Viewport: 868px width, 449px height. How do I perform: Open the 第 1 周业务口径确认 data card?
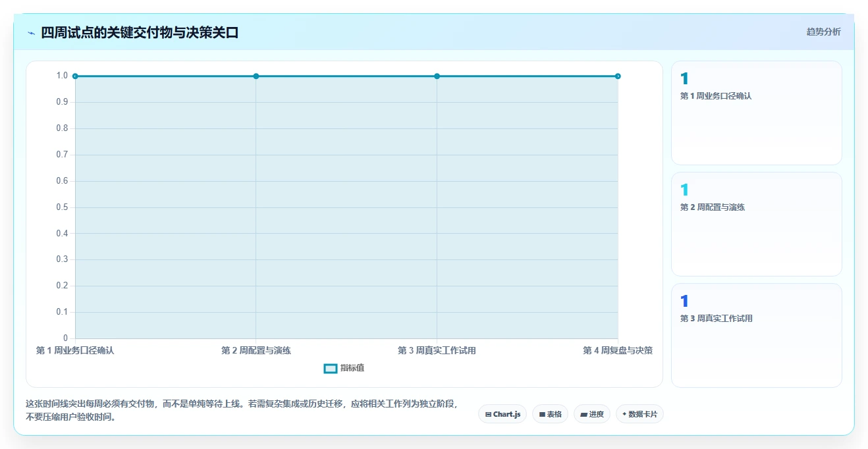756,113
